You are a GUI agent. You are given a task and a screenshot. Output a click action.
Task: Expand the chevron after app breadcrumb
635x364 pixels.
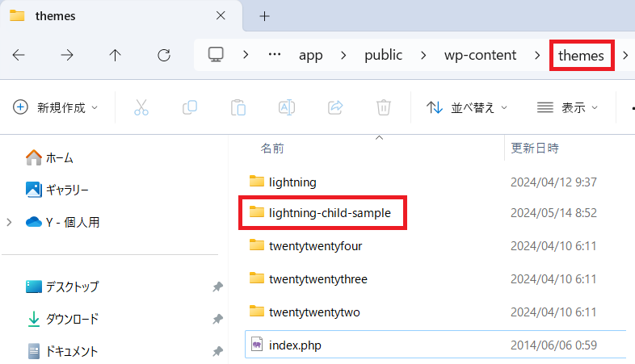343,55
